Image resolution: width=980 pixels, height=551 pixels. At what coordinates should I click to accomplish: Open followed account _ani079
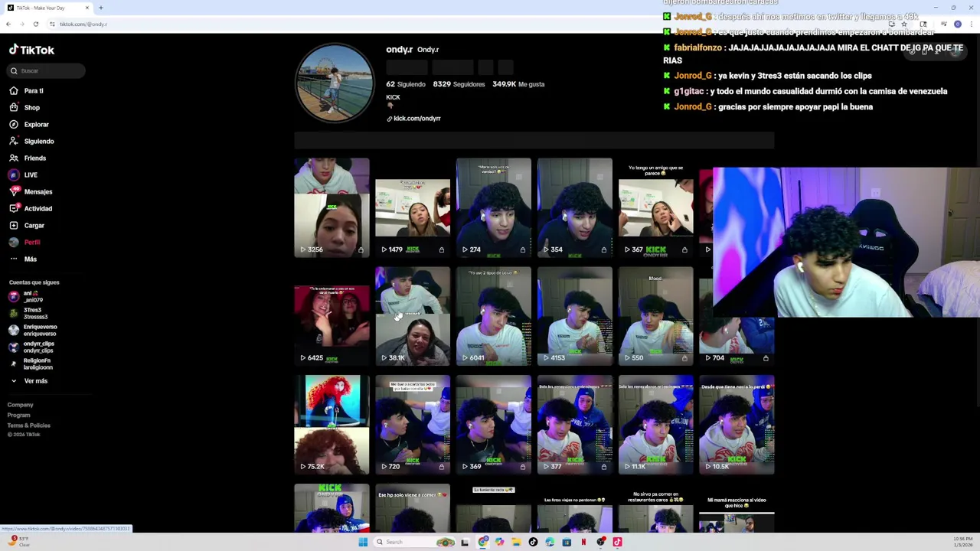pyautogui.click(x=27, y=296)
